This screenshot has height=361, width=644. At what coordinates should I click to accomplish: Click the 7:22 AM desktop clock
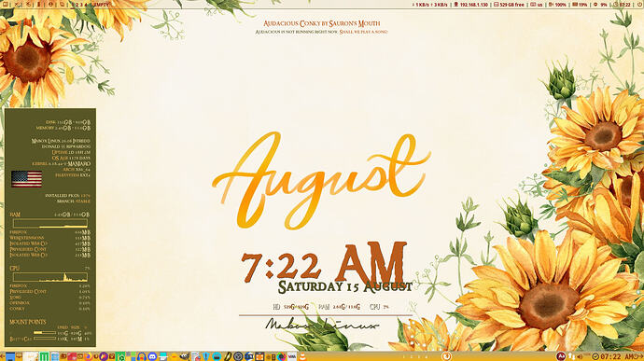point(324,263)
